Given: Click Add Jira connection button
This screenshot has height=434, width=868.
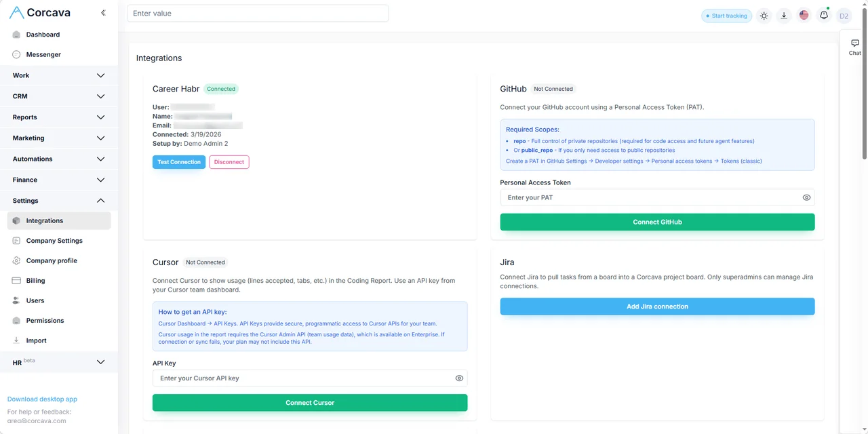Looking at the screenshot, I should tap(657, 307).
